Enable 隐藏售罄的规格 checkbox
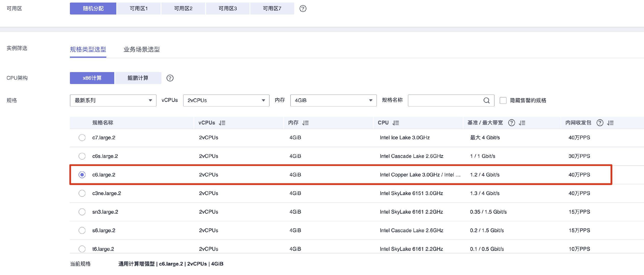The height and width of the screenshot is (275, 644). (x=503, y=101)
